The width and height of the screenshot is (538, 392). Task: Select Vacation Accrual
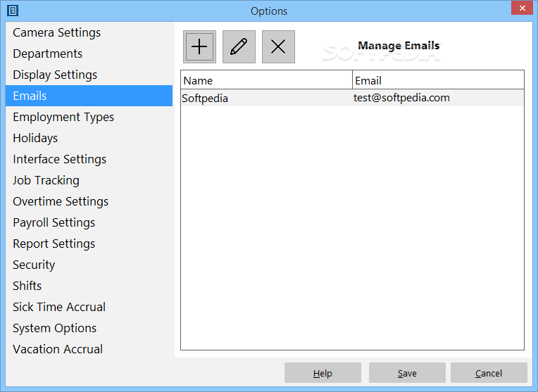click(89, 349)
